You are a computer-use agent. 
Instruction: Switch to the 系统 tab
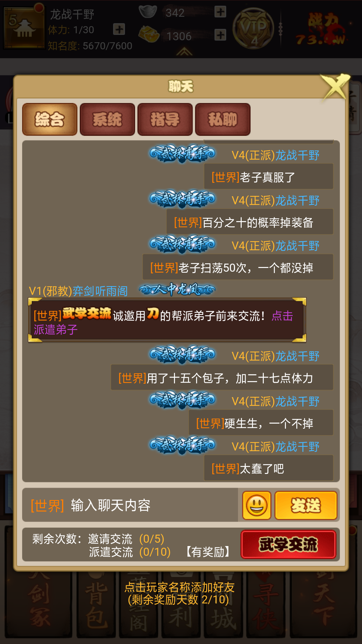107,119
